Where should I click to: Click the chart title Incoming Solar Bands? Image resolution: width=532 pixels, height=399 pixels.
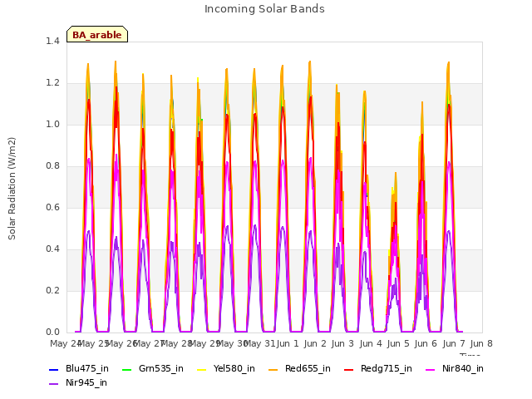tap(264, 9)
